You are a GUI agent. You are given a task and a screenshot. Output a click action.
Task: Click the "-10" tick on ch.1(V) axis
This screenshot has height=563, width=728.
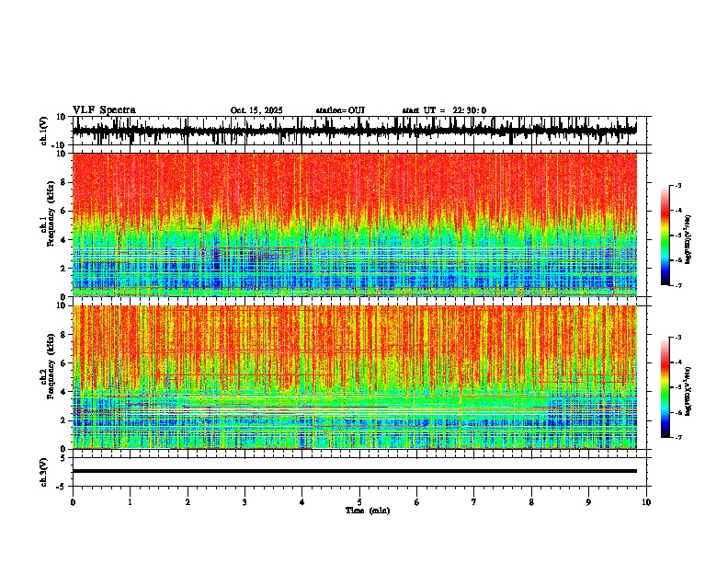click(60, 145)
